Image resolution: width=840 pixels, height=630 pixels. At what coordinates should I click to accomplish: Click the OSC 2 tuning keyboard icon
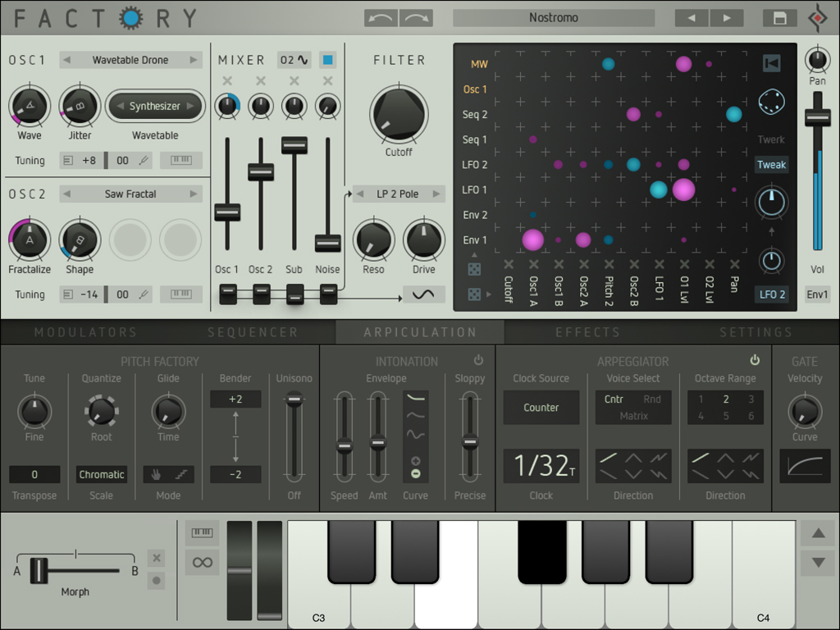pyautogui.click(x=181, y=294)
